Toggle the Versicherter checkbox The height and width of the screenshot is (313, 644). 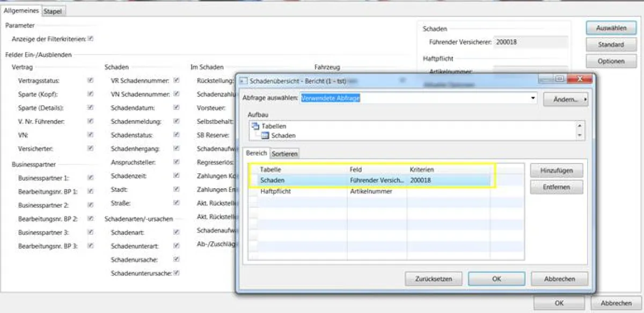pyautogui.click(x=91, y=148)
